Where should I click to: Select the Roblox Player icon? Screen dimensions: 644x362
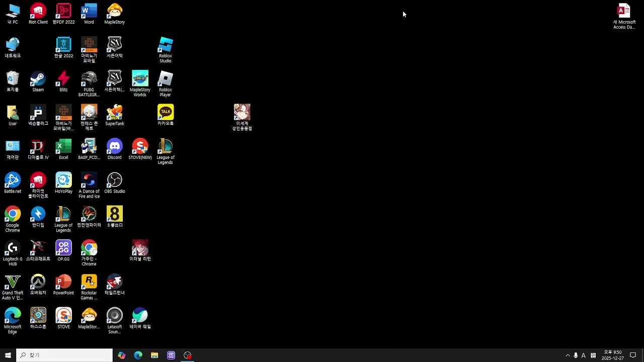tap(166, 84)
